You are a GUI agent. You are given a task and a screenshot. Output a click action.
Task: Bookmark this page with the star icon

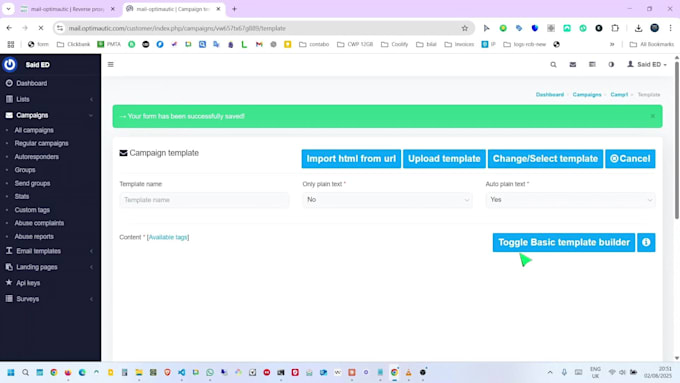click(x=464, y=28)
